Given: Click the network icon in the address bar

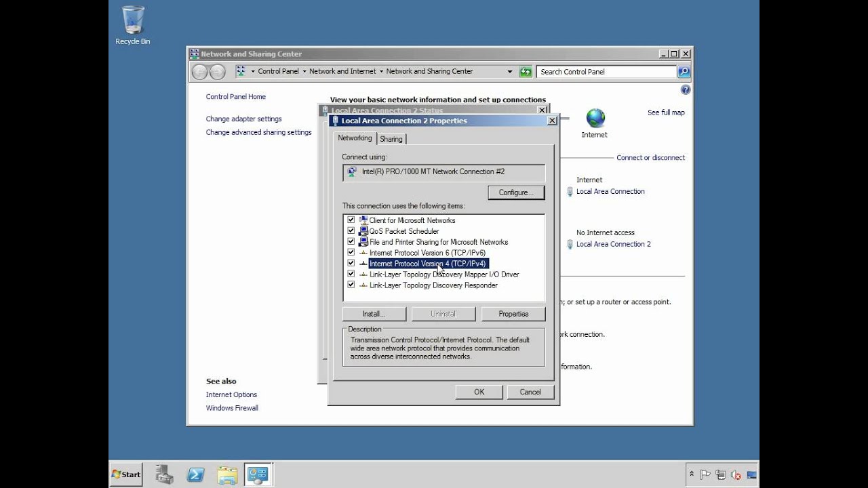Looking at the screenshot, I should click(x=241, y=71).
